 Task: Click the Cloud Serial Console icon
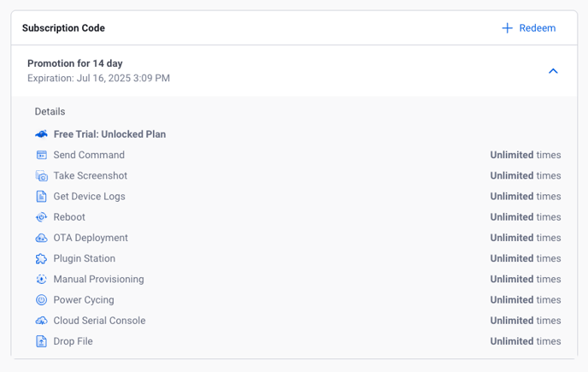[x=41, y=321]
